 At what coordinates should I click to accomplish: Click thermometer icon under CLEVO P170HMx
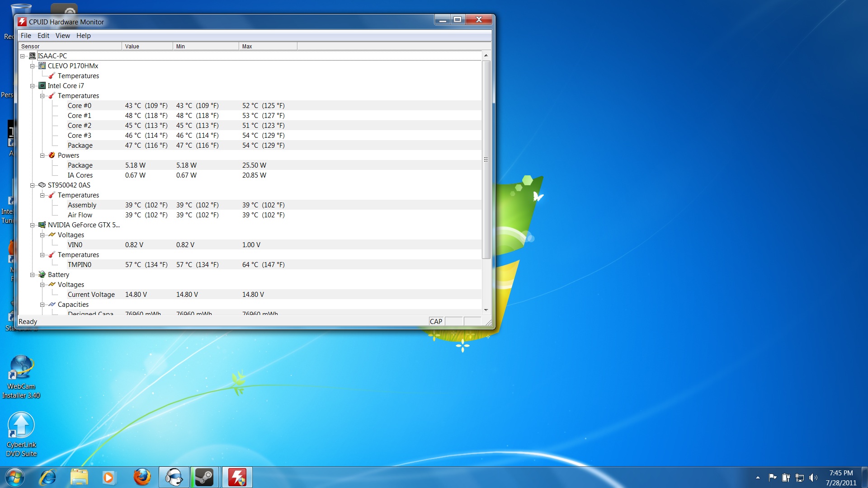click(x=52, y=75)
